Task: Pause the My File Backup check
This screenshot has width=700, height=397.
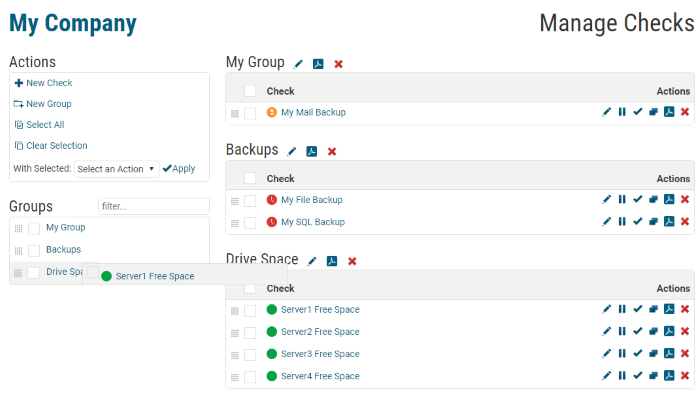Action: 622,200
